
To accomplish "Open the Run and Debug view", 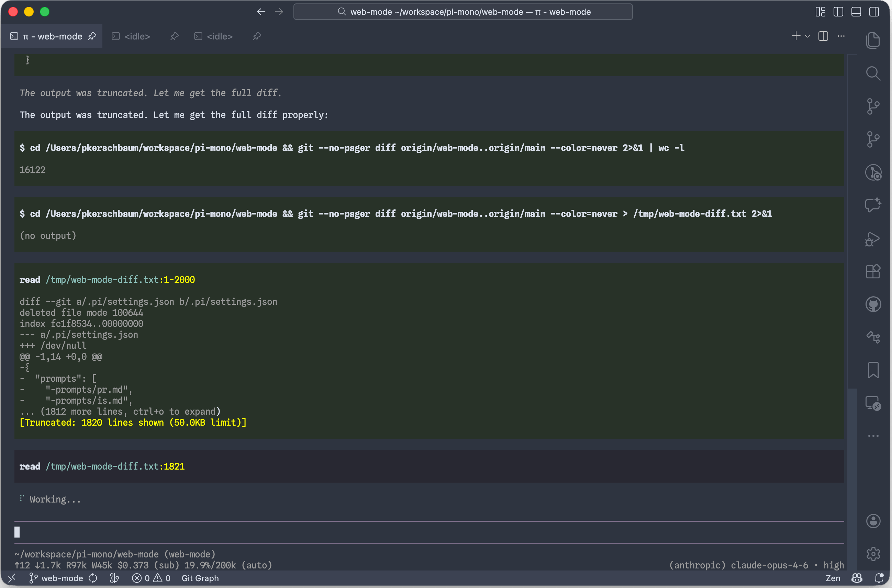I will click(873, 239).
